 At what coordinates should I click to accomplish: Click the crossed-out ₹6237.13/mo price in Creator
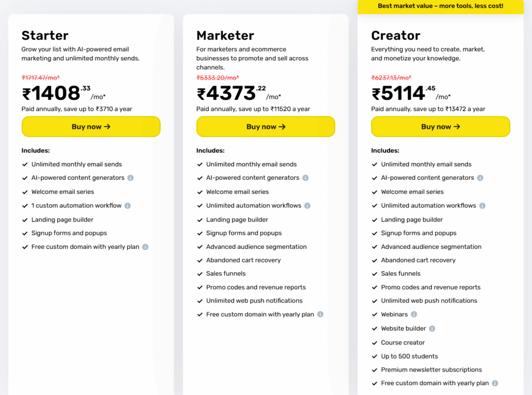click(391, 78)
